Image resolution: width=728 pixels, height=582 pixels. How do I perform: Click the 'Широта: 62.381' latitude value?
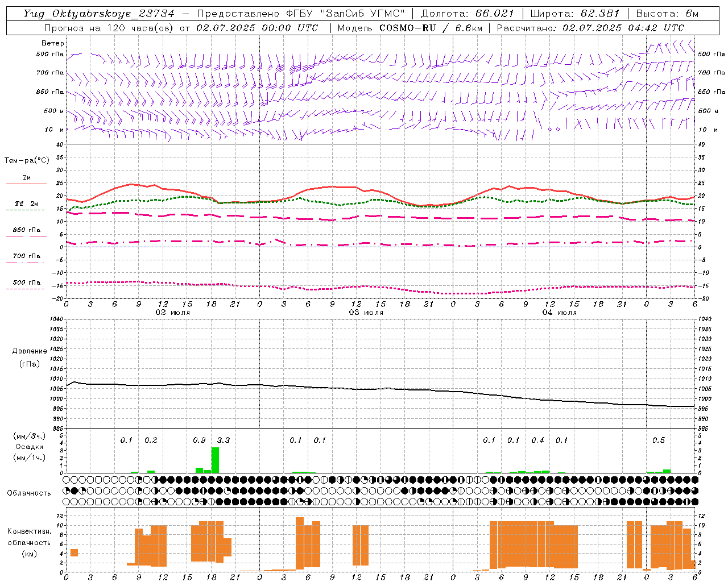tap(574, 14)
